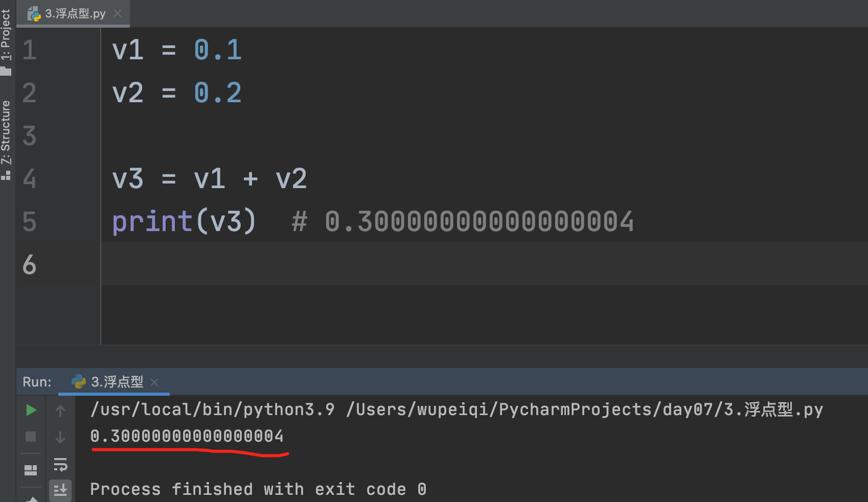Screen dimensions: 868x502
Task: Click the python3.9 command path in console
Action: pos(212,409)
